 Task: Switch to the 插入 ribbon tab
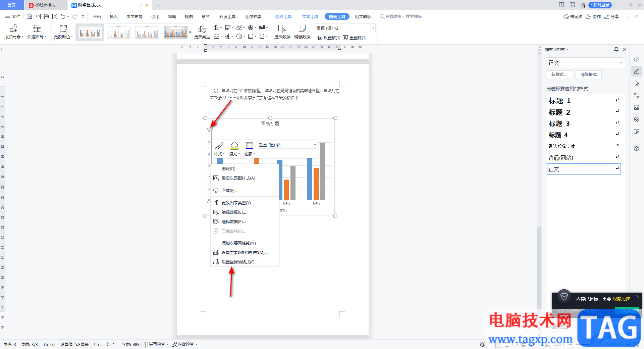click(x=113, y=16)
